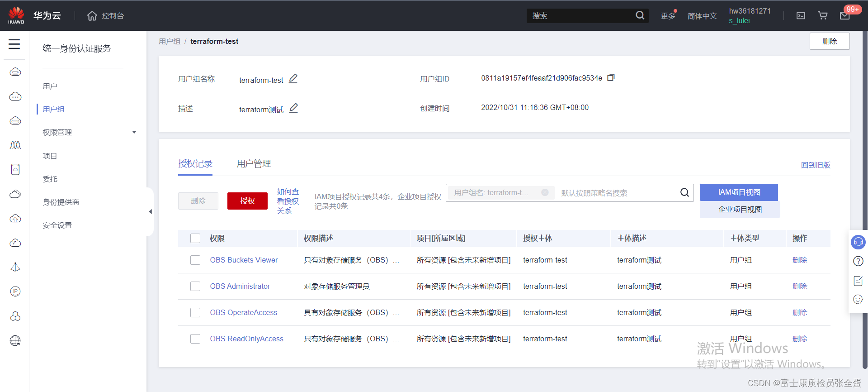Open the cloud upload sidebar icon
Viewport: 868px width, 392px height.
[x=15, y=219]
